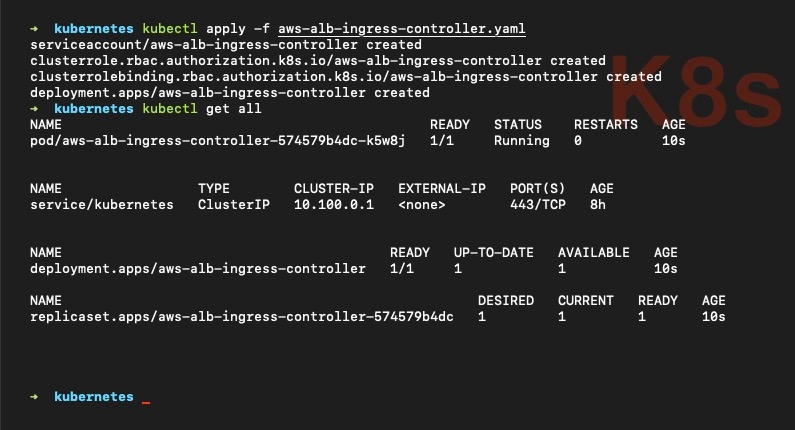This screenshot has width=795, height=430.
Task: Click the green prompt arrow on the last line
Action: tap(35, 397)
